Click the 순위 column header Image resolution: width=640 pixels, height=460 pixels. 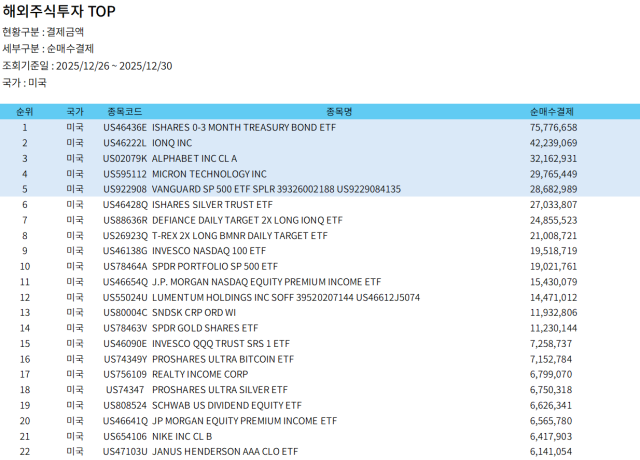click(25, 112)
